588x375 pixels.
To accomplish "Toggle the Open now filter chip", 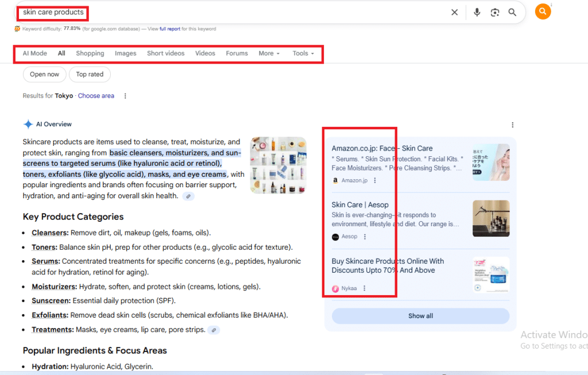I will coord(44,74).
